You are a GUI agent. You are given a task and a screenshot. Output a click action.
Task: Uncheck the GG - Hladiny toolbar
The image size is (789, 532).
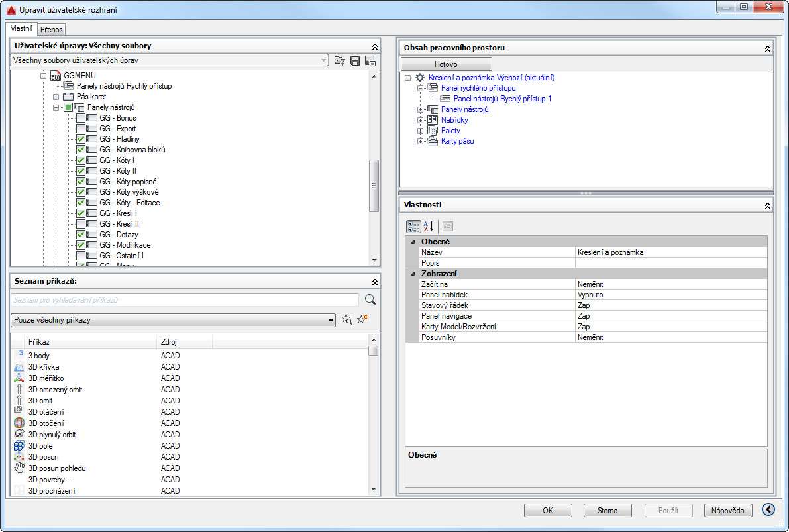81,139
